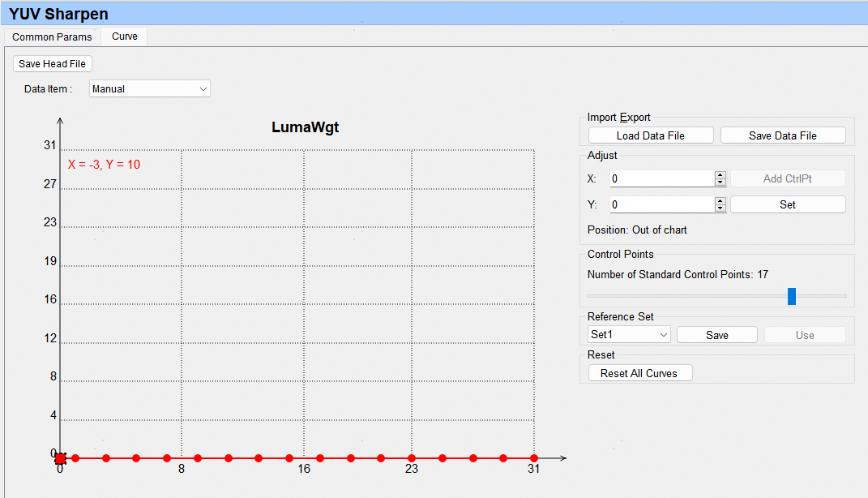The image size is (868, 498).
Task: Expand the Reference Set Set1 dropdown
Action: point(629,335)
